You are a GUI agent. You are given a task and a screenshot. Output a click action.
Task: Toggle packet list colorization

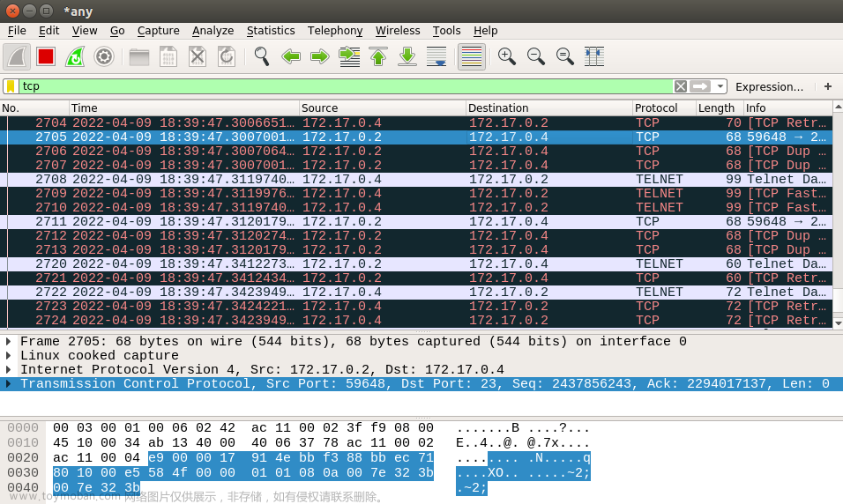(472, 56)
